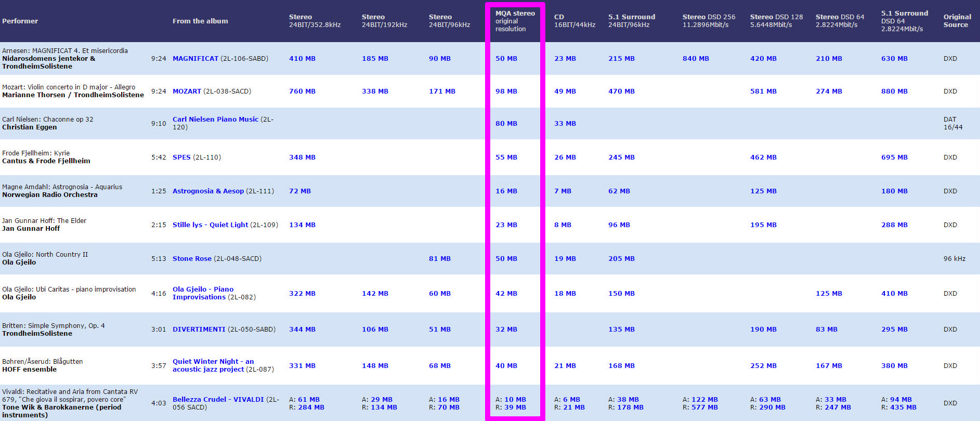Viewport: 980px width, 421px height.
Task: Download the 72 MB Astrognosia stereo file
Action: [300, 191]
